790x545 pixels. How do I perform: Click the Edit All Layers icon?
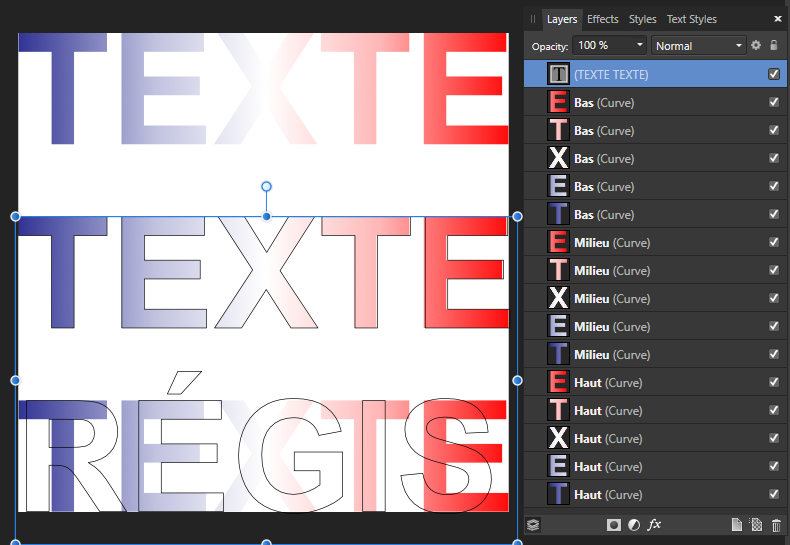533,525
